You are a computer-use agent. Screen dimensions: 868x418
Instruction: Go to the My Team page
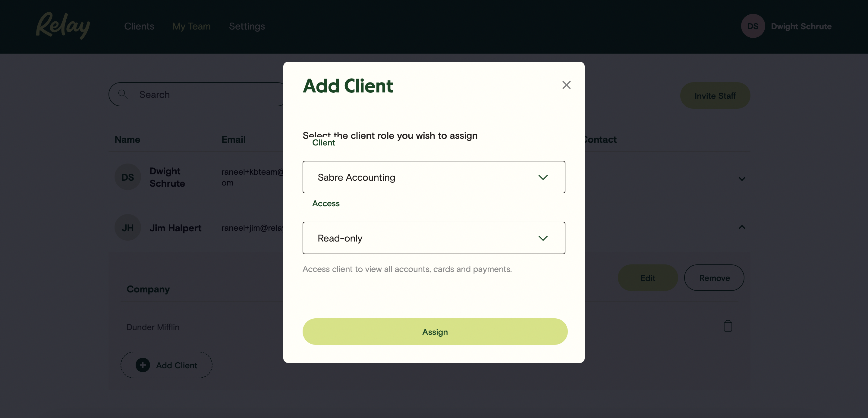[x=191, y=26]
